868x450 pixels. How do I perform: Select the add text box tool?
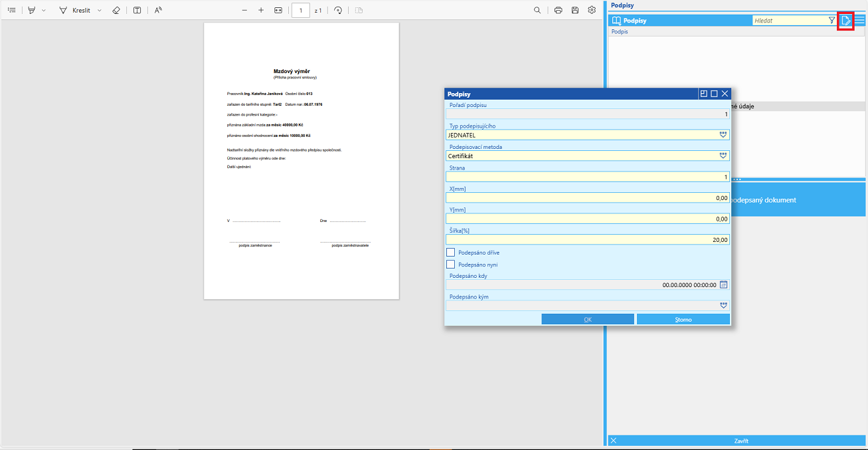pos(137,11)
